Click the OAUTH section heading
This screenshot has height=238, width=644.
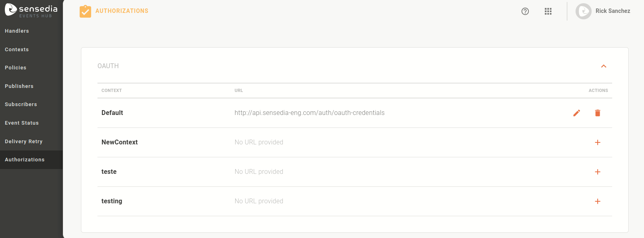[108, 66]
